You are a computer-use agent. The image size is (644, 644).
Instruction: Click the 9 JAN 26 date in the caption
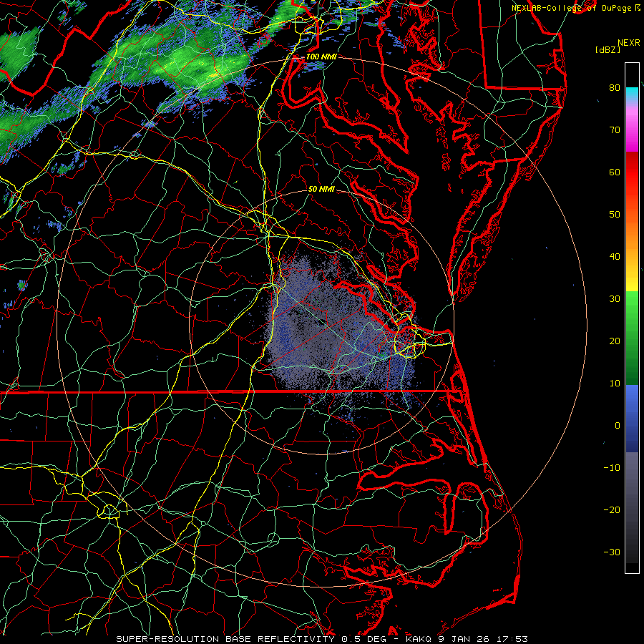[x=465, y=639]
